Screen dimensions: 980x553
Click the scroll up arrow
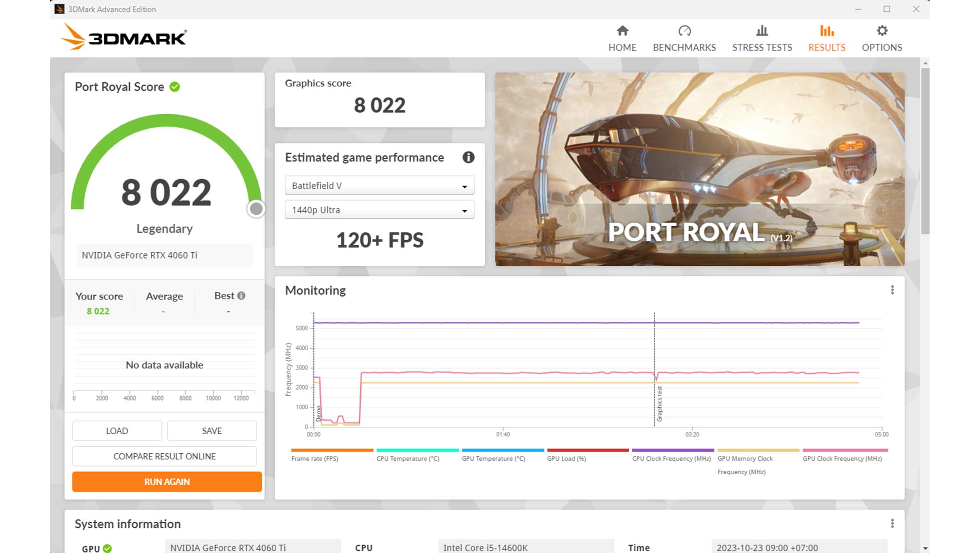point(925,62)
